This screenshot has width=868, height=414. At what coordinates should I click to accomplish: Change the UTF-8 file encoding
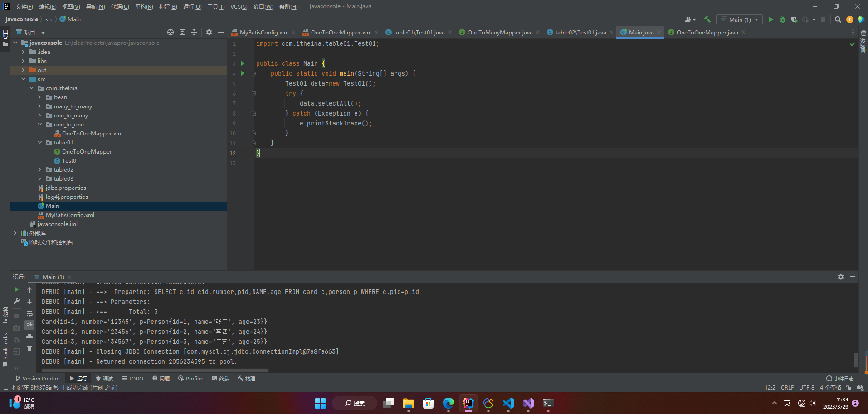(807, 388)
